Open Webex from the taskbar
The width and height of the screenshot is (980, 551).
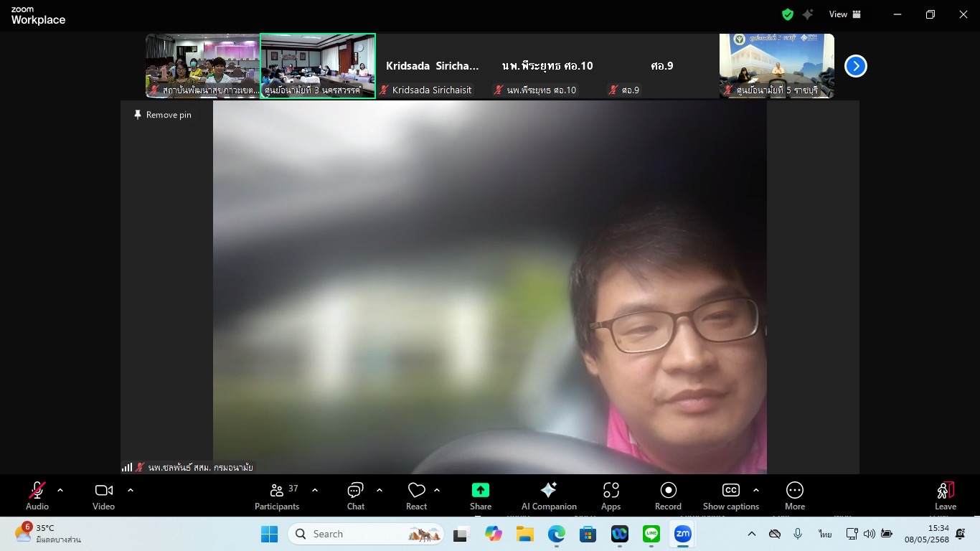click(620, 534)
